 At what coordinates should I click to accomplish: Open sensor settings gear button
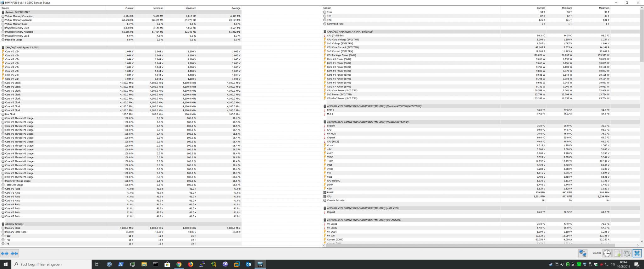(627, 253)
